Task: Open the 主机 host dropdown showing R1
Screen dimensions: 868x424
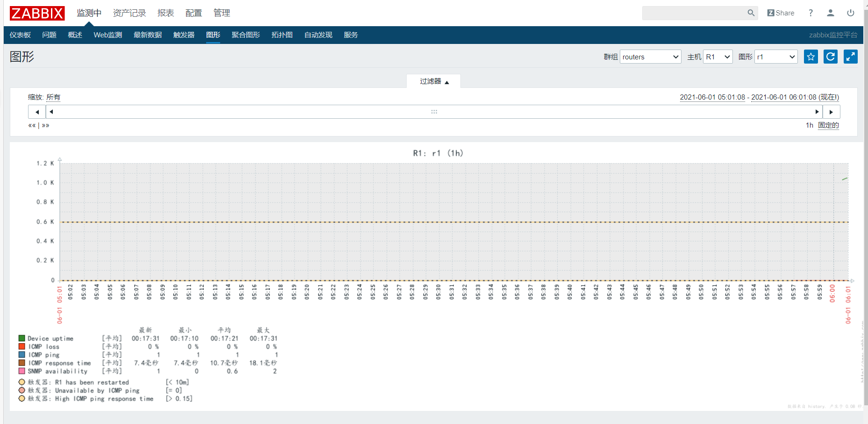Action: [717, 57]
